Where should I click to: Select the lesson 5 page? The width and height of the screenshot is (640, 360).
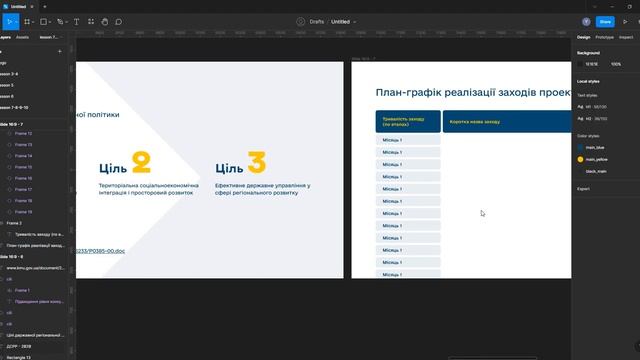[7, 85]
